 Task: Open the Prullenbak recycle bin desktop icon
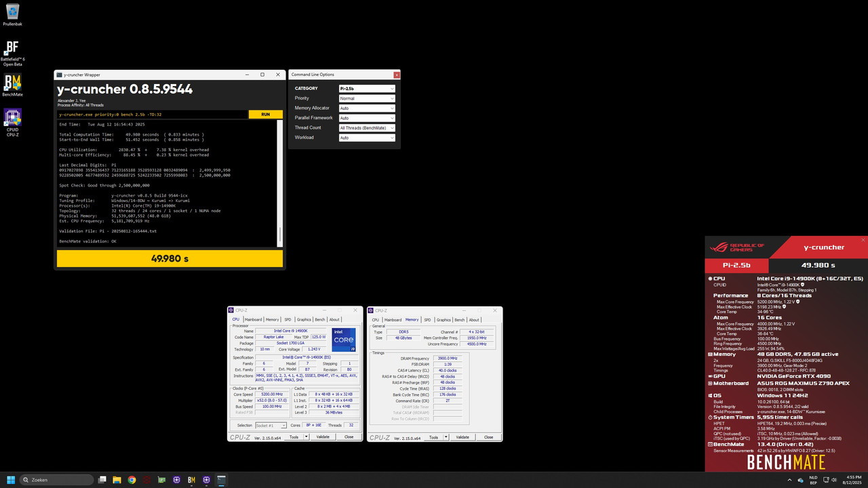tap(12, 12)
